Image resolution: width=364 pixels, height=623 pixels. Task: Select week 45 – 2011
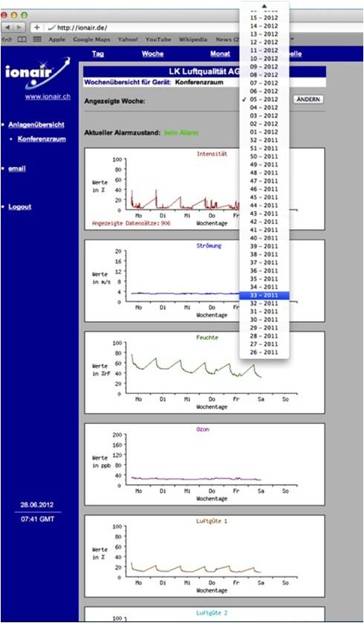[x=264, y=197]
